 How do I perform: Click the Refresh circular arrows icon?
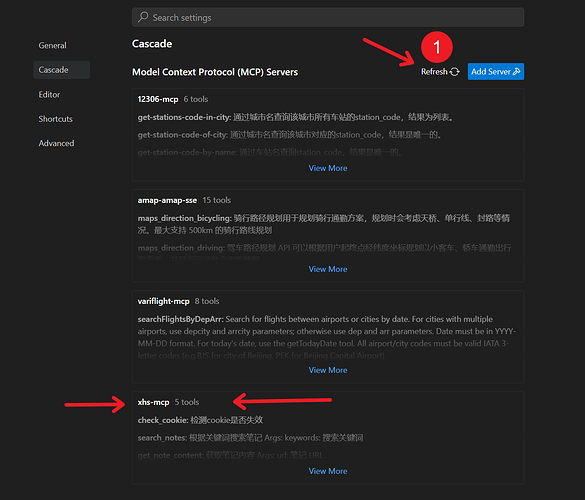tap(454, 72)
